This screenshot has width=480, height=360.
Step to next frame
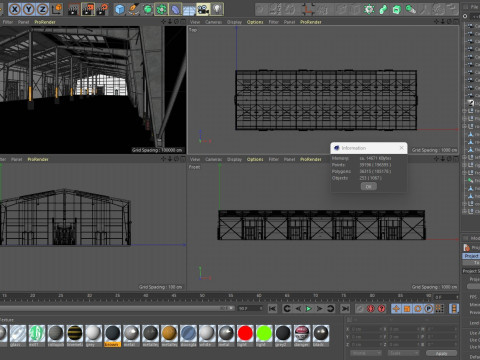319,309
